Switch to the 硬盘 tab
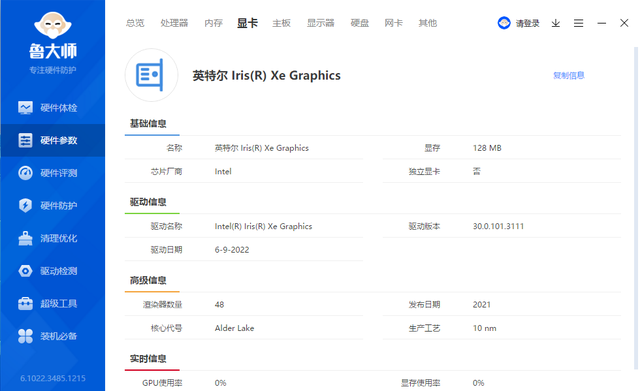This screenshot has width=640, height=391. coord(360,23)
